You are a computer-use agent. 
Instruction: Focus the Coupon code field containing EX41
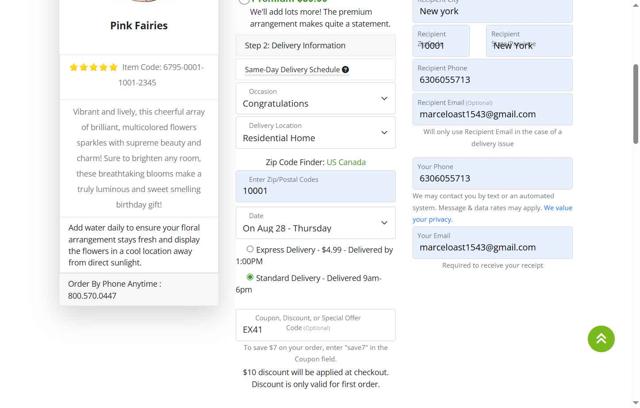coord(316,325)
